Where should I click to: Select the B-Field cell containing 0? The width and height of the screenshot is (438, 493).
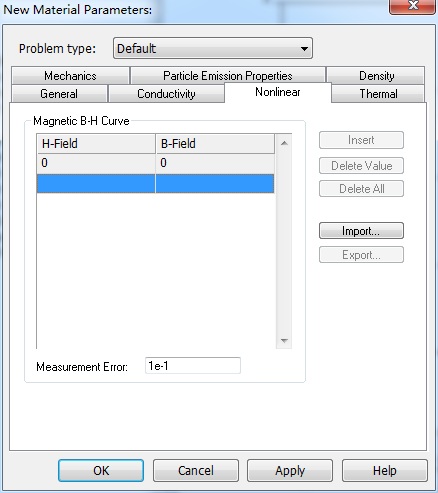215,163
